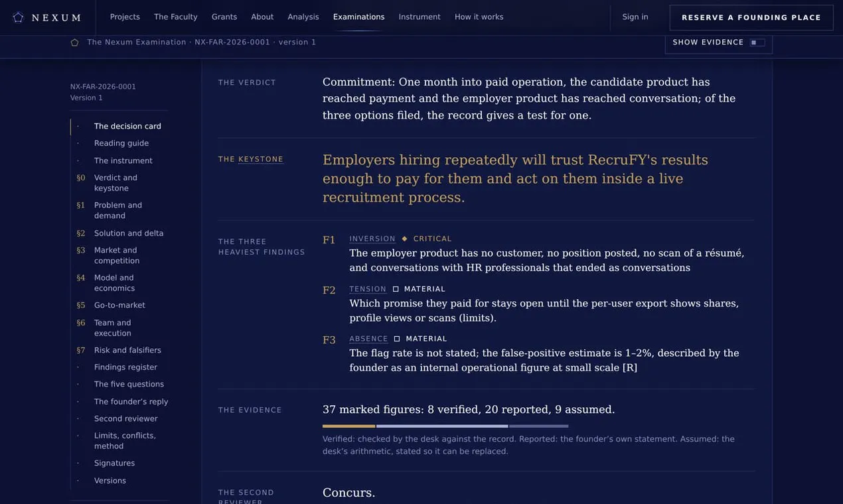843x504 pixels.
Task: Click the NX-FAR-2026-0001 Version 1 sidebar label
Action: point(103,92)
